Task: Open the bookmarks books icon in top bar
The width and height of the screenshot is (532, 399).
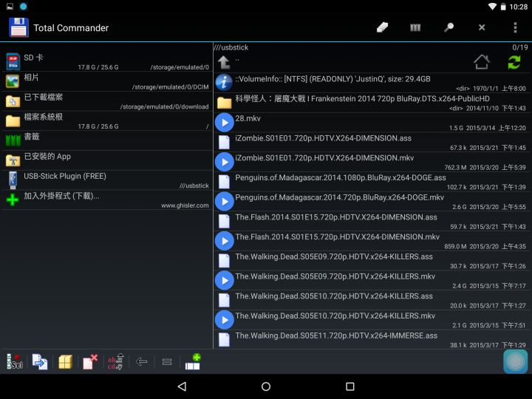Action: [415, 27]
